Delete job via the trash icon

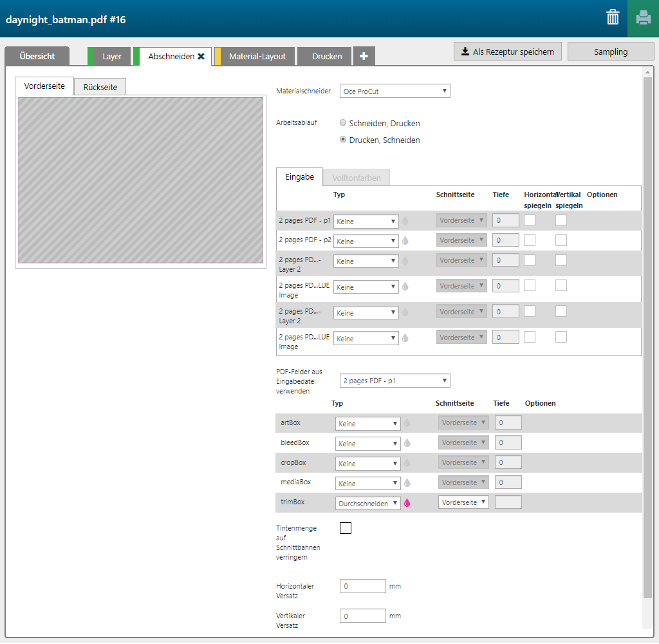point(613,17)
